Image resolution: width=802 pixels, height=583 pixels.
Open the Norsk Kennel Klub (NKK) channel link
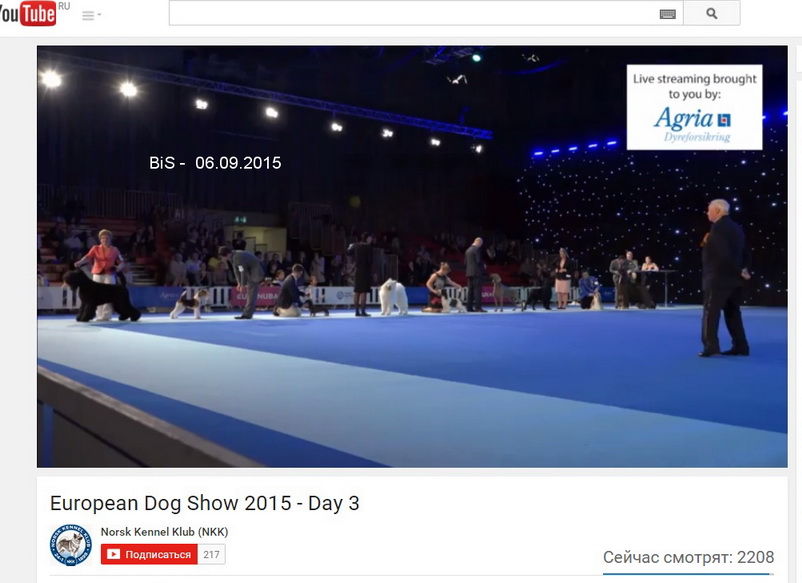164,532
